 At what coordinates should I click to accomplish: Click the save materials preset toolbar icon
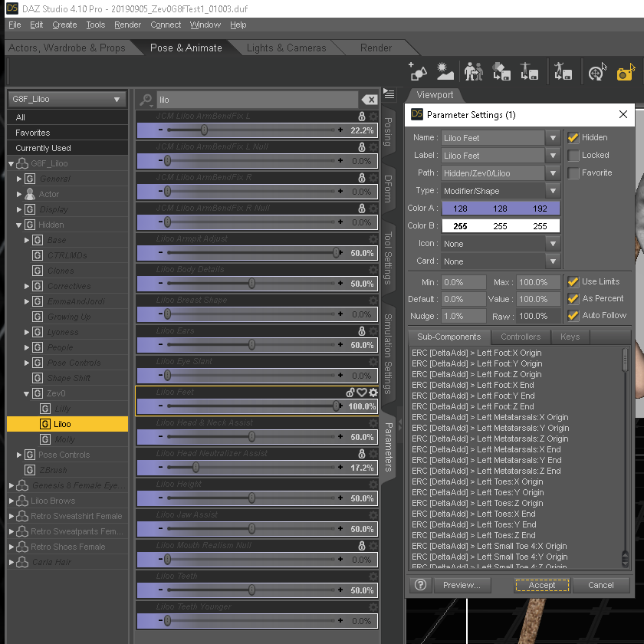501,71
